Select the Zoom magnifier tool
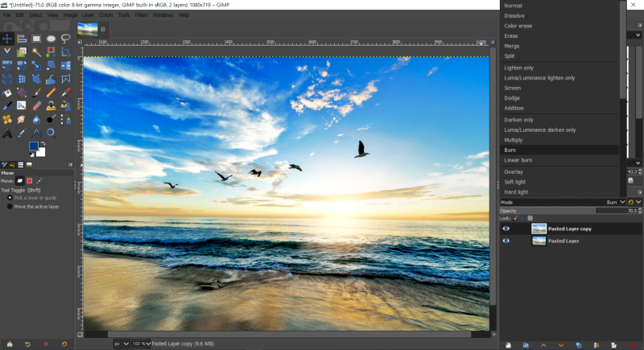The height and width of the screenshot is (350, 644). [50, 132]
